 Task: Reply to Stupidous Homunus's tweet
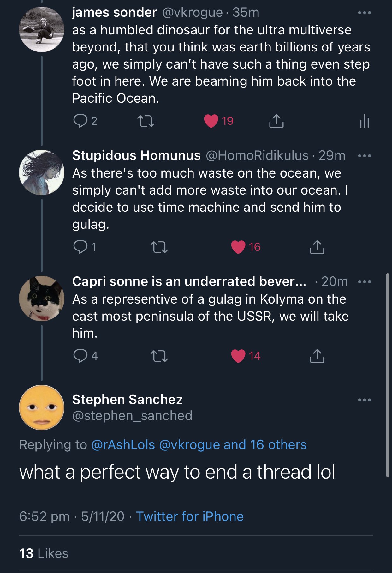point(80,247)
